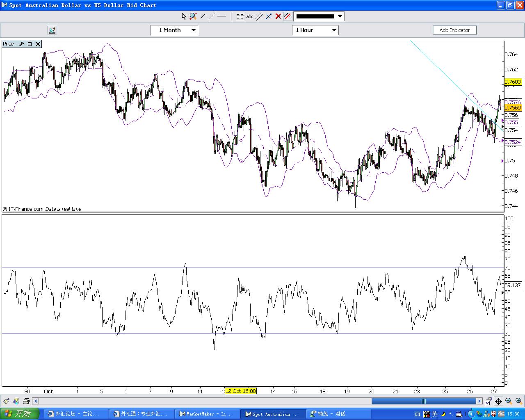525x420 pixels.
Task: Click the zoom out magnifier at bottom right
Action: pyautogui.click(x=509, y=401)
